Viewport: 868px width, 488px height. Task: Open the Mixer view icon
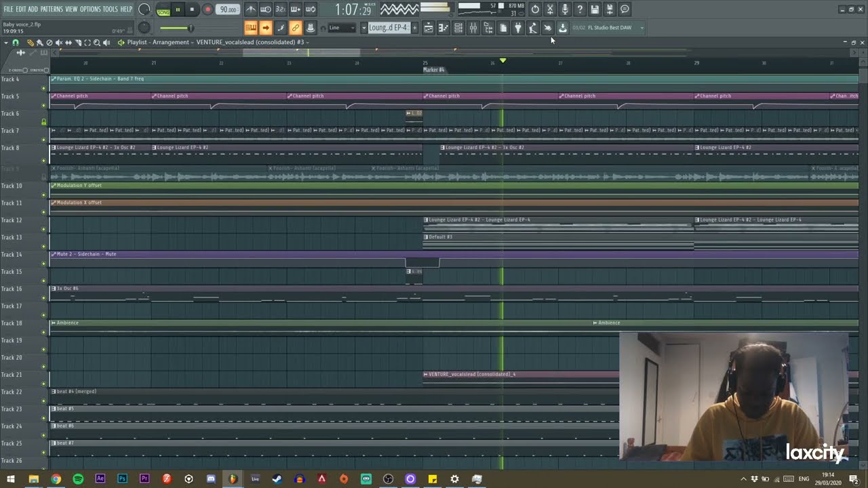[473, 28]
